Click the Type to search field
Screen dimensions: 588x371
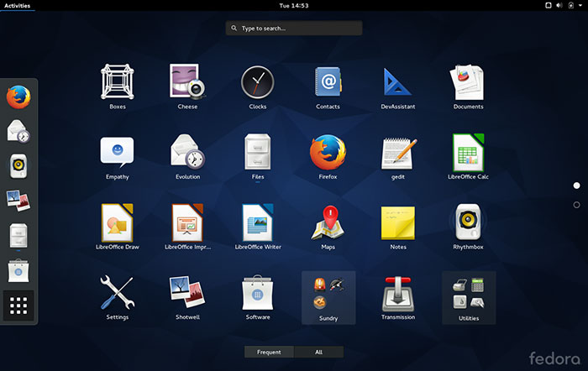[294, 29]
